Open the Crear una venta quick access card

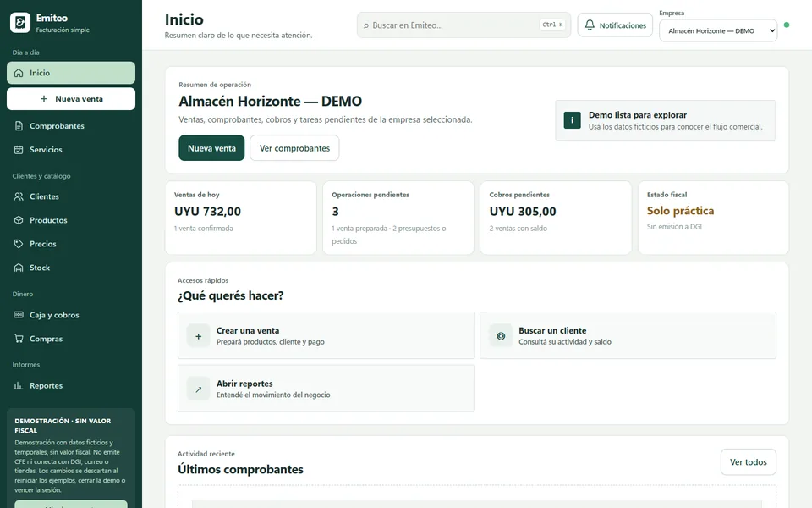(326, 335)
